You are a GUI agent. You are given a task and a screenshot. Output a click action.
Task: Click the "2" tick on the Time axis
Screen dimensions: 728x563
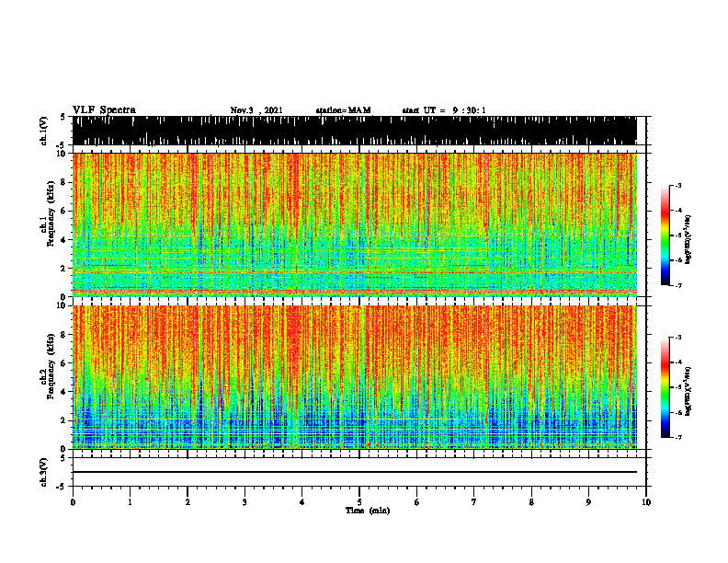188,502
